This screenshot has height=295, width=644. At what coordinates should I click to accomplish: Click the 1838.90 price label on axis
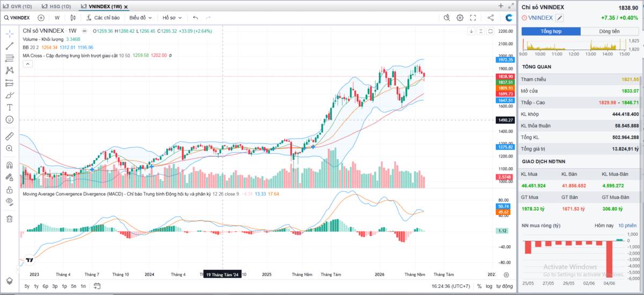(506, 76)
